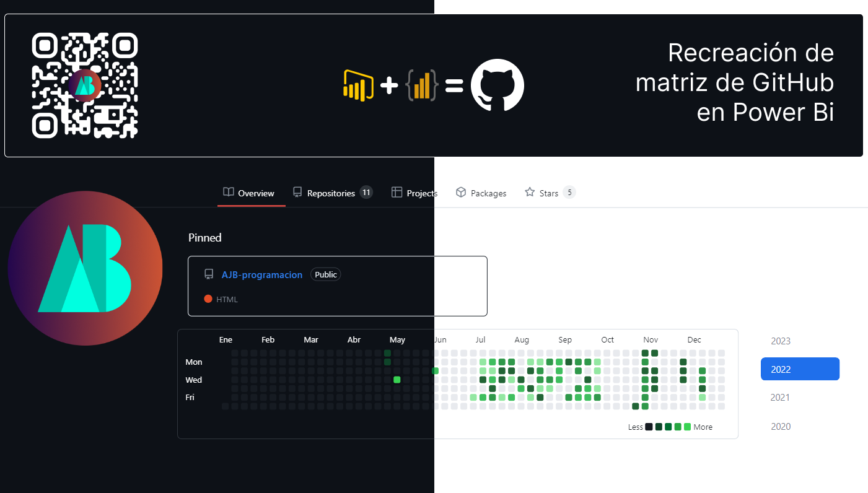
Task: Click the Projects table icon
Action: (397, 193)
